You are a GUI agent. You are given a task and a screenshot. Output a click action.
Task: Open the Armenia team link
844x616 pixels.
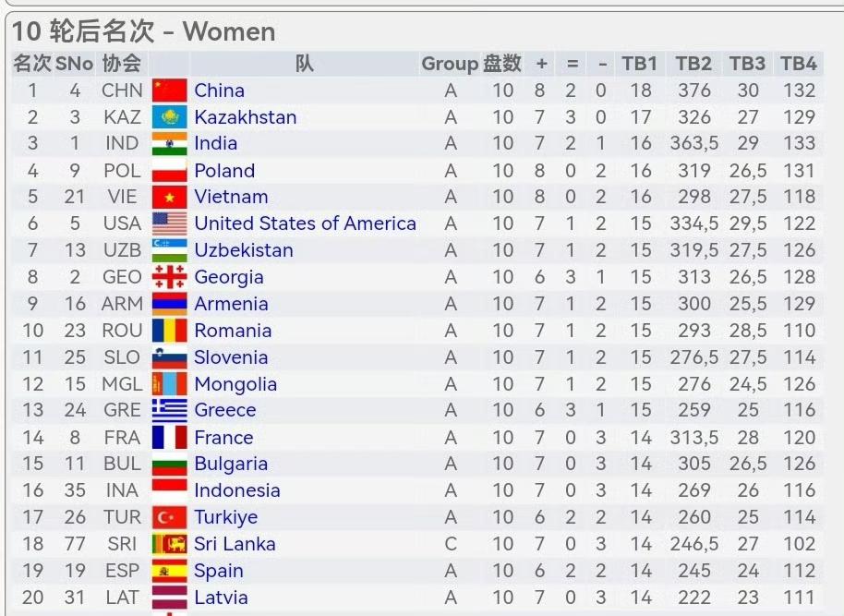(x=231, y=304)
